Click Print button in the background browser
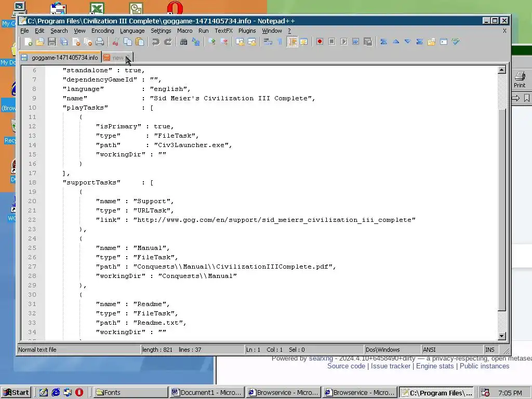 [520, 79]
